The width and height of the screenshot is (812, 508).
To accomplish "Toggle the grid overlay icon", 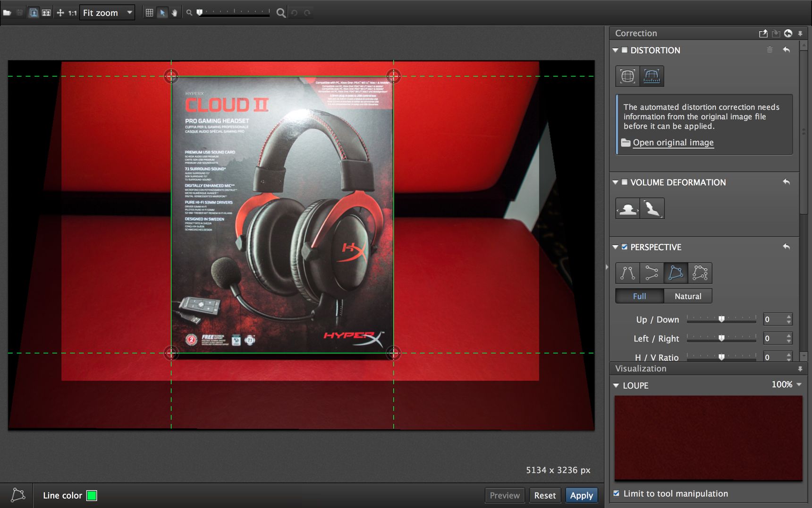I will point(149,13).
